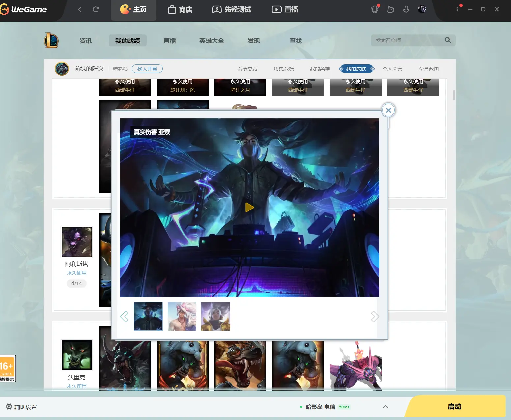The height and width of the screenshot is (420, 511).
Task: Click the 阿利斯塔 champion portrait
Action: (77, 242)
